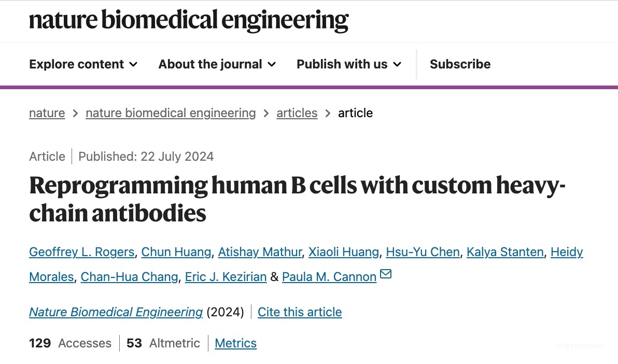Viewport: 618px width, 364px height.
Task: Open the Metrics link
Action: [235, 343]
